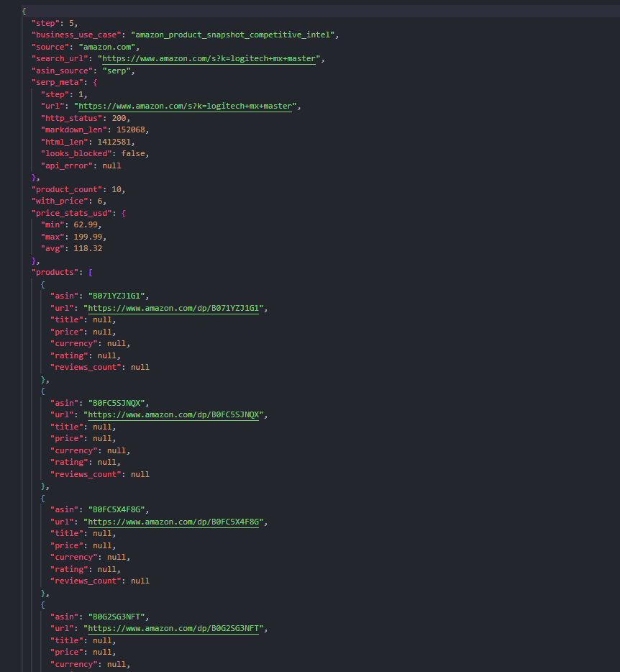Open the search_url Amazon link
Image resolution: width=620 pixels, height=672 pixels.
pyautogui.click(x=209, y=59)
